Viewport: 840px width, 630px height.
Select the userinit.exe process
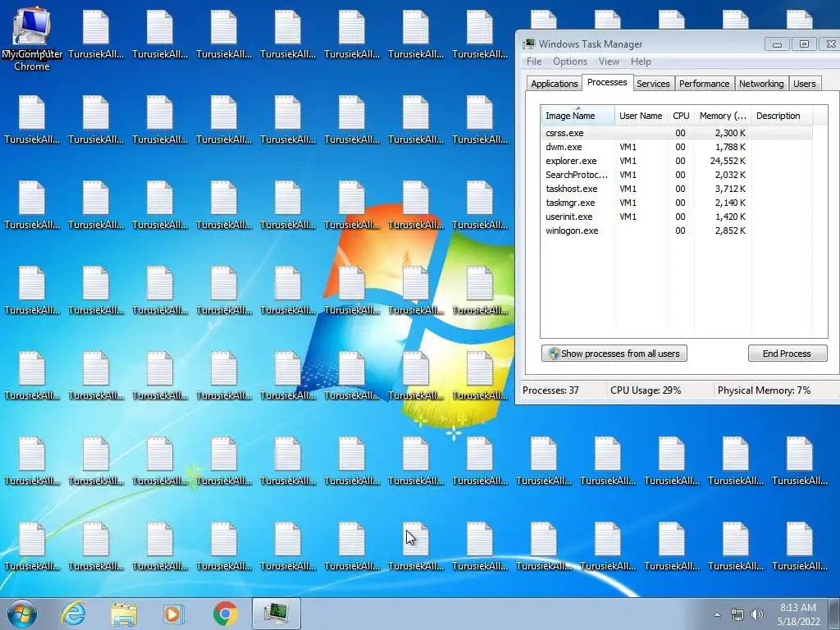(677, 217)
